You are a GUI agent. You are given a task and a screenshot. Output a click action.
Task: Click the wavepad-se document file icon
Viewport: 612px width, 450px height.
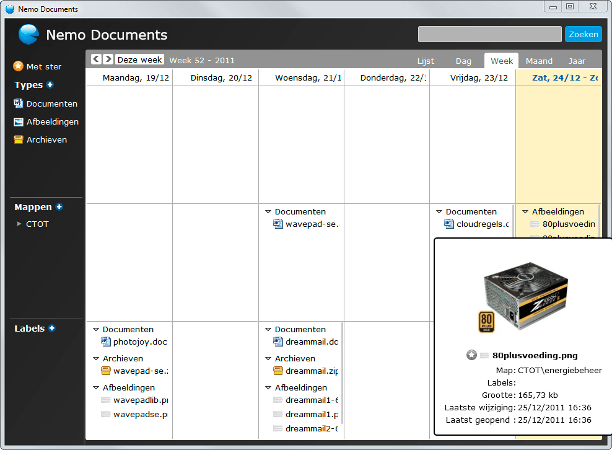(278, 224)
